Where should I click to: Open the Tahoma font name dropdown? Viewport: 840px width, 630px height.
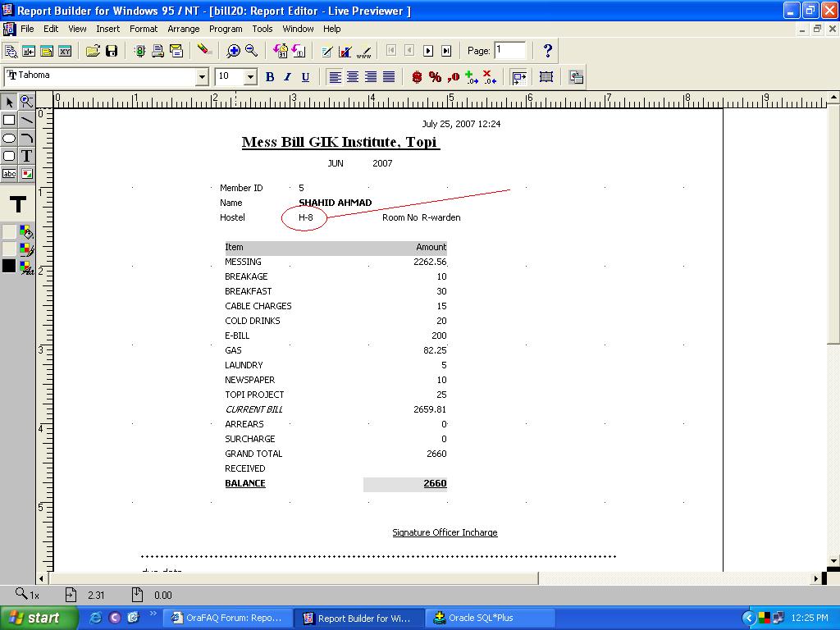pyautogui.click(x=202, y=77)
